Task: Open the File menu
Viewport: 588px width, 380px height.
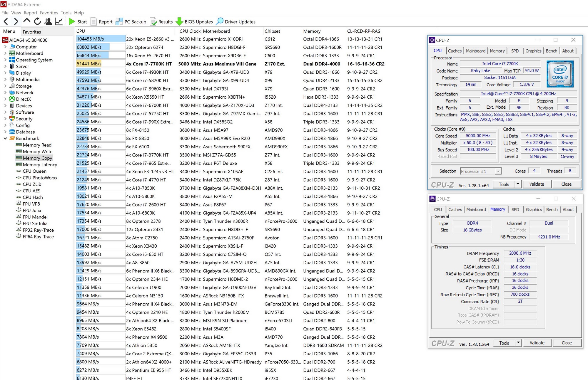Action: pyautogui.click(x=5, y=13)
